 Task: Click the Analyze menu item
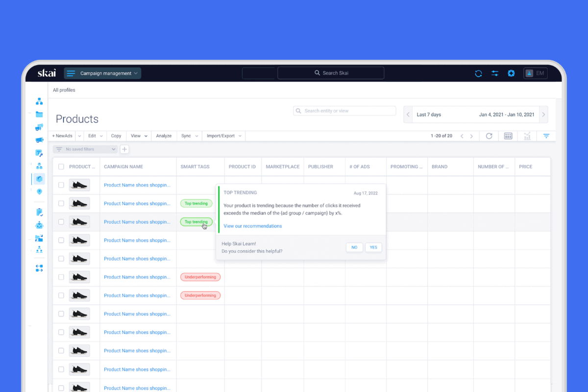[x=164, y=136]
